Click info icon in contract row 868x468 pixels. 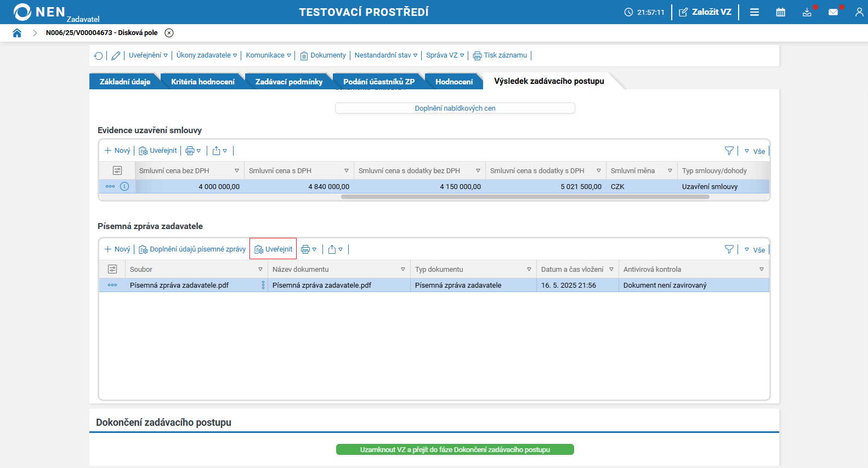click(x=124, y=186)
